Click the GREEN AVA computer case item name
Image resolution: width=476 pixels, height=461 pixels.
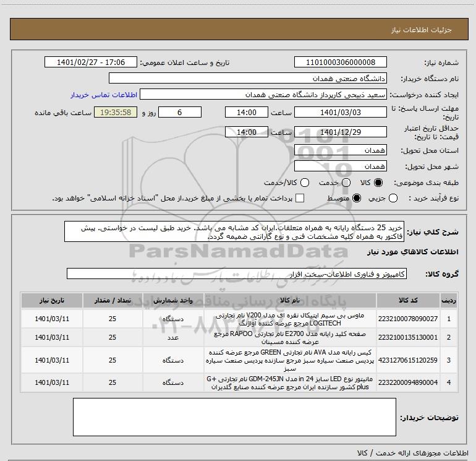point(290,360)
